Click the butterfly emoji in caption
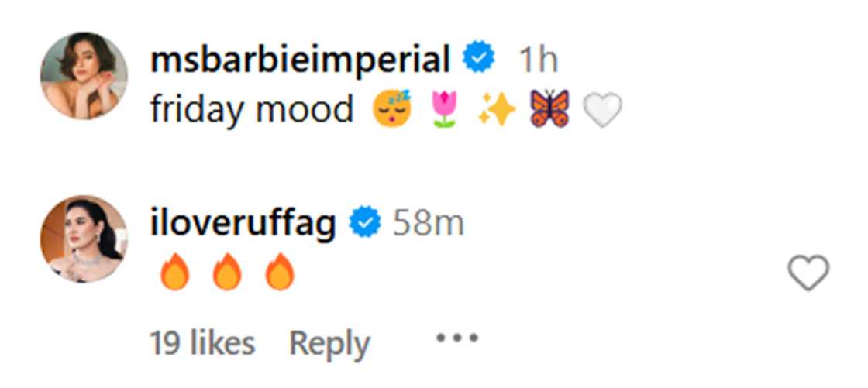Image resolution: width=868 pixels, height=388 pixels. (x=549, y=109)
